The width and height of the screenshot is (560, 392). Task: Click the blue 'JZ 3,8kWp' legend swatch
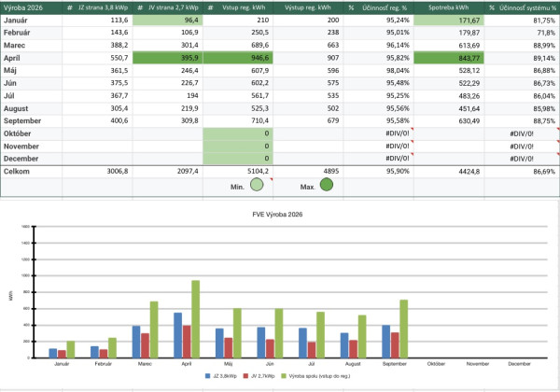click(208, 376)
